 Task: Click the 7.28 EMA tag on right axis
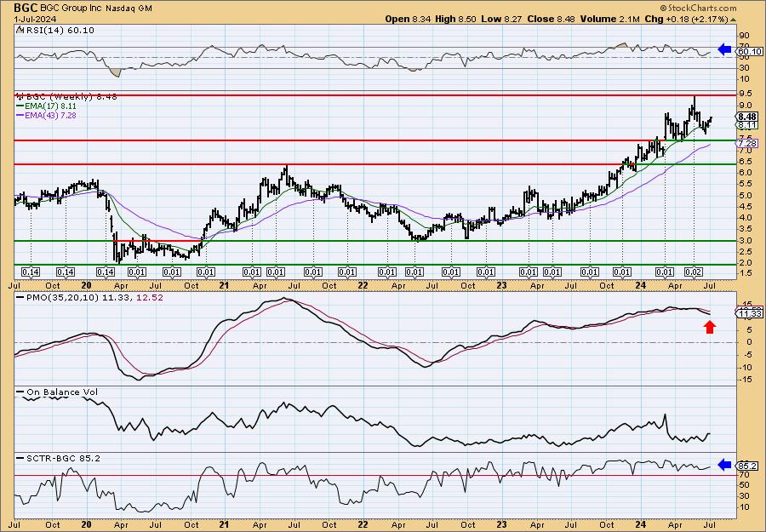748,143
